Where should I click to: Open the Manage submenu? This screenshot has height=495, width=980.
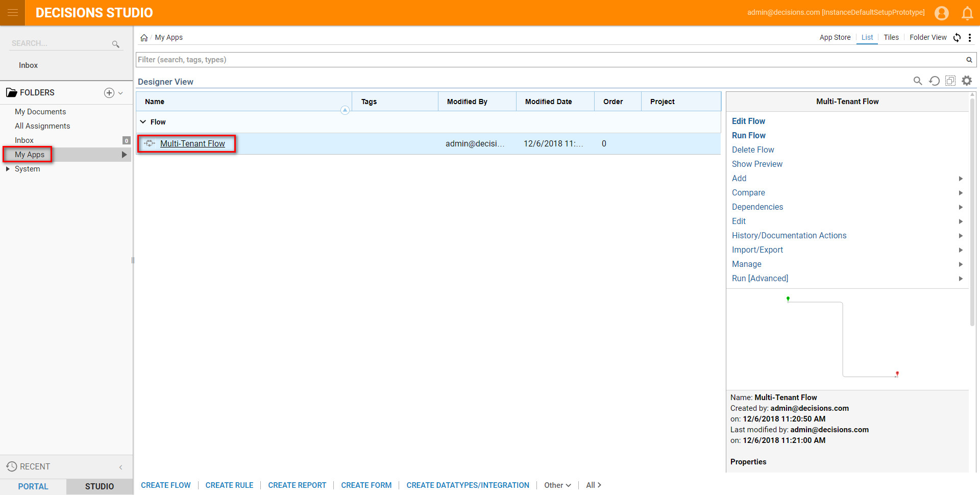[747, 264]
